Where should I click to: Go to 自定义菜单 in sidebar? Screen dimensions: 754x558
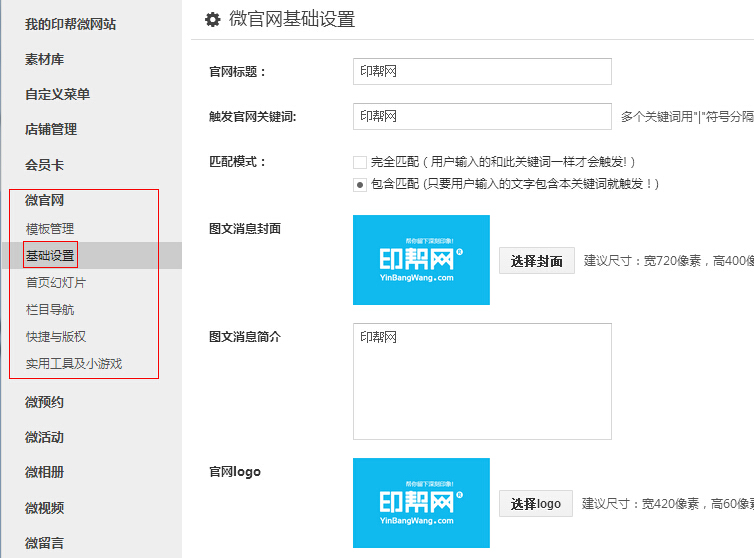point(58,94)
